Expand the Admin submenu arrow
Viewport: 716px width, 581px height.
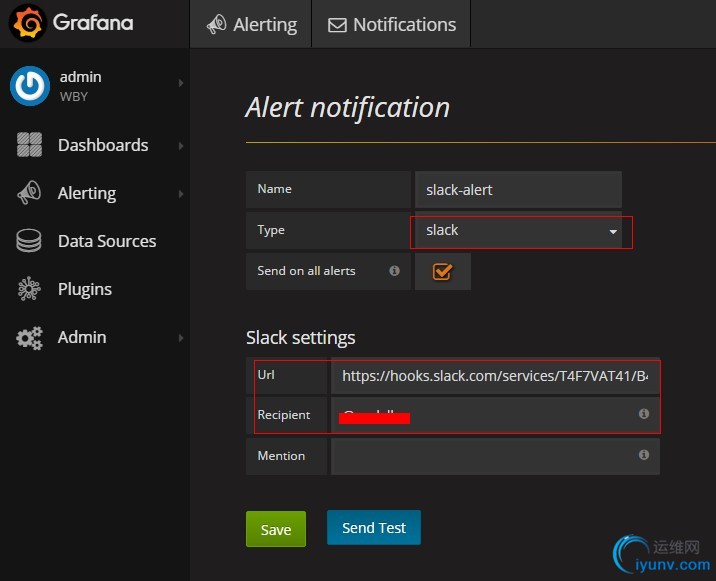[181, 338]
